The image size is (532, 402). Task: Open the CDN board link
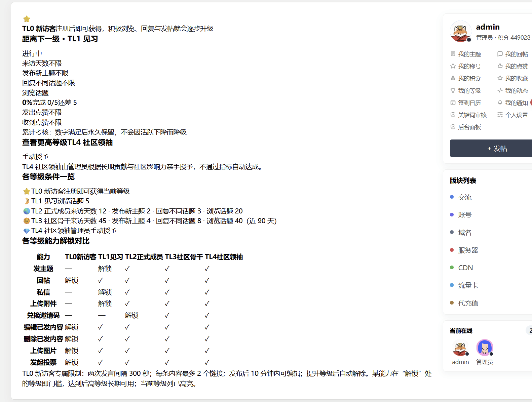pos(465,268)
